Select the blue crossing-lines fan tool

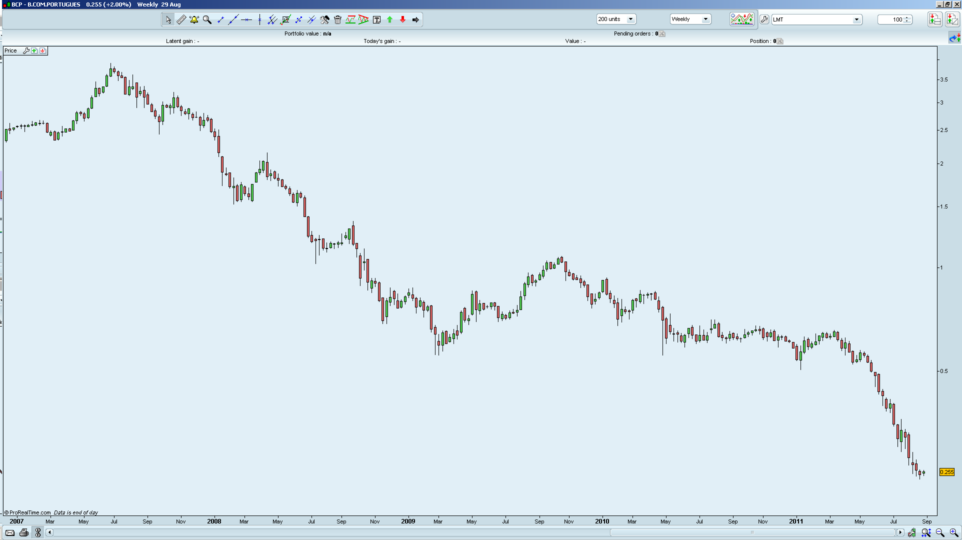pos(312,20)
